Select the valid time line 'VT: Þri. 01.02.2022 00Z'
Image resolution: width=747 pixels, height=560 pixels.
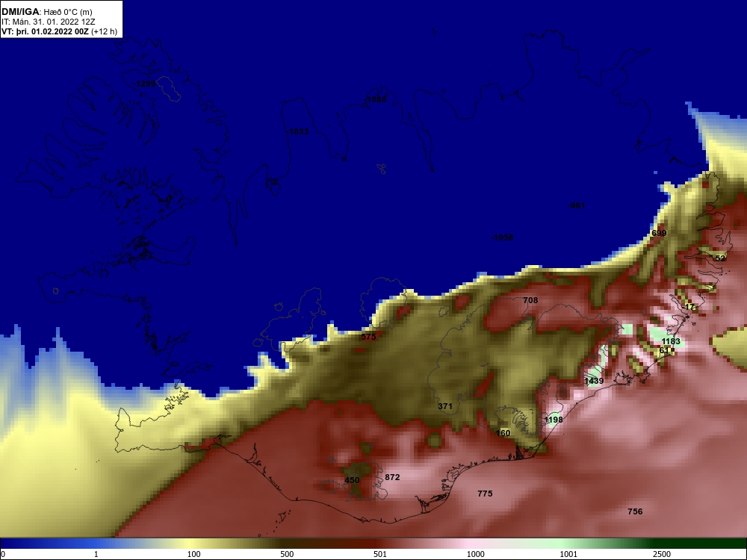45,31
